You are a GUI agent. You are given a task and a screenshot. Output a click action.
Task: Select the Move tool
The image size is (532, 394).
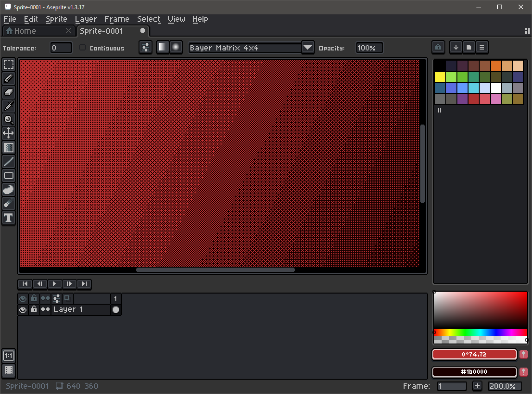point(8,134)
